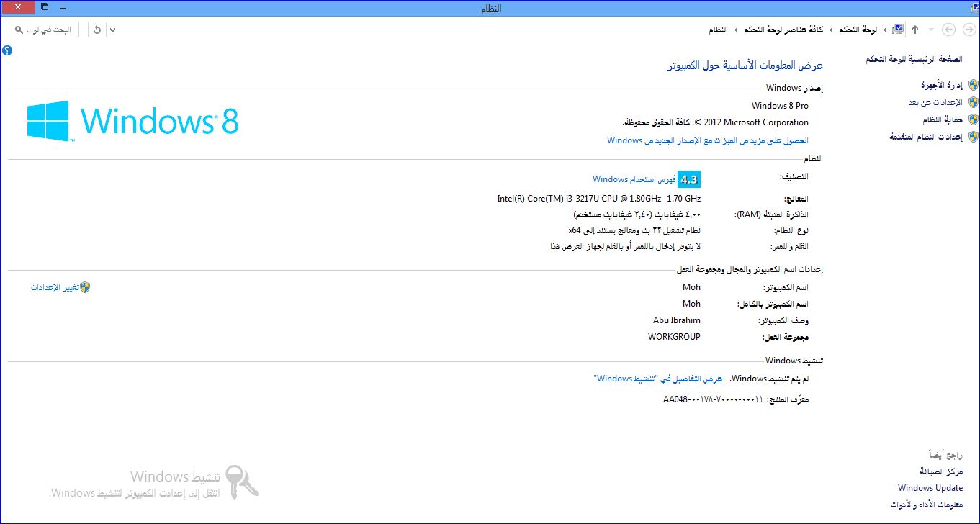
Task: Open فهرس استخدام Windows link
Action: tap(634, 179)
